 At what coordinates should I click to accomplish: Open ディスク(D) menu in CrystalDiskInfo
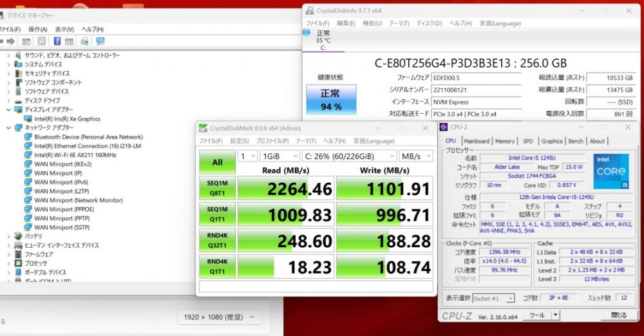(429, 23)
